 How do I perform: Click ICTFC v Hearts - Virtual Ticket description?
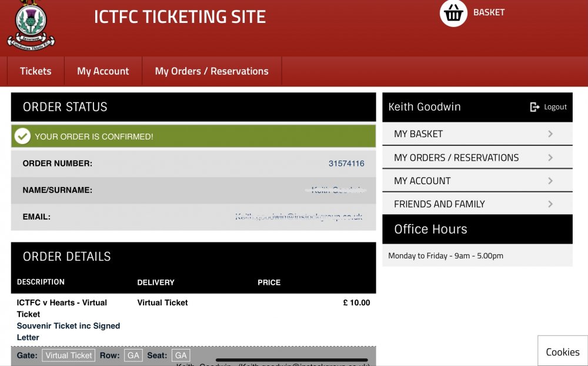tap(62, 308)
